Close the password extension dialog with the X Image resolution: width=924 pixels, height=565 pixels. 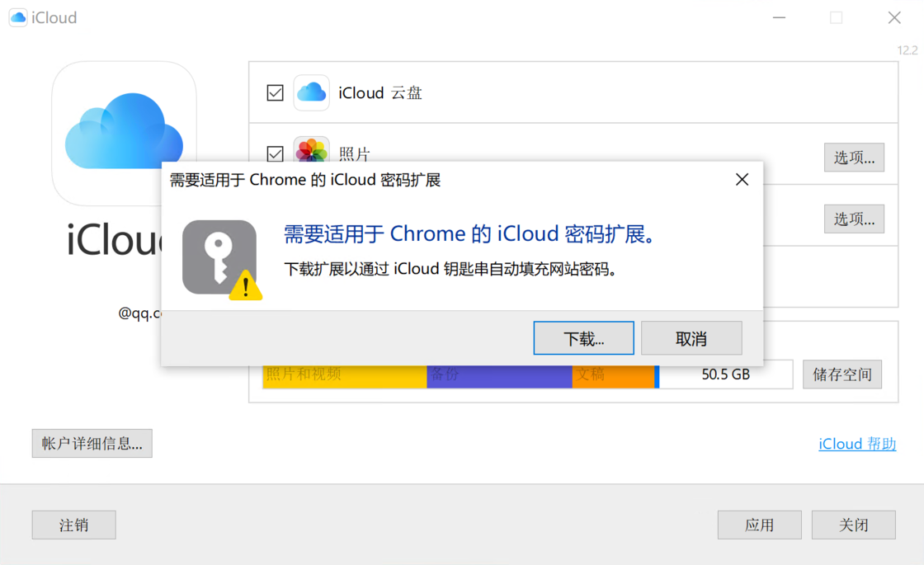[741, 179]
